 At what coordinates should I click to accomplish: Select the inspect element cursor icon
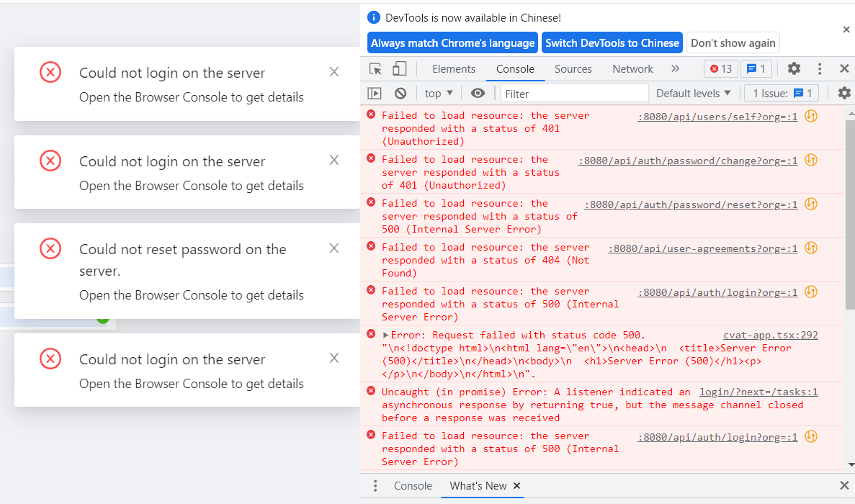tap(376, 68)
